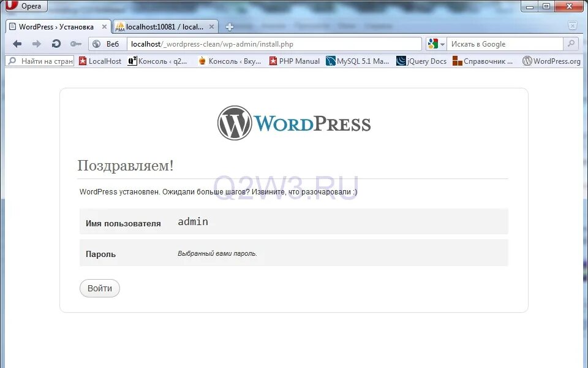
Task: Close the WordPress › Установка tab
Action: [104, 27]
